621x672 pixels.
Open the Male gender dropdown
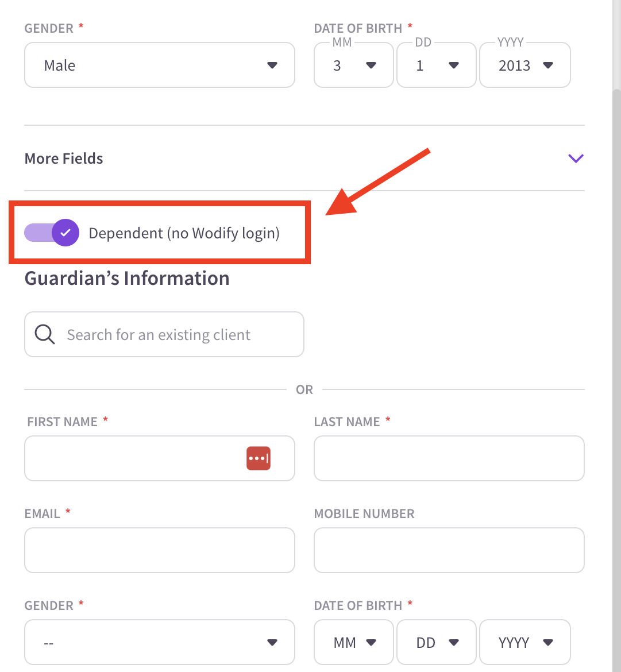160,65
